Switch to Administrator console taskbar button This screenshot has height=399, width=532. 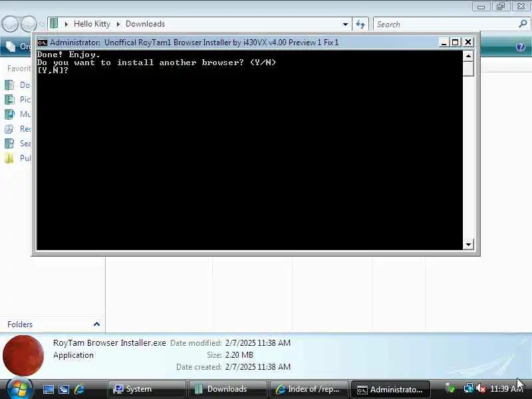click(390, 390)
